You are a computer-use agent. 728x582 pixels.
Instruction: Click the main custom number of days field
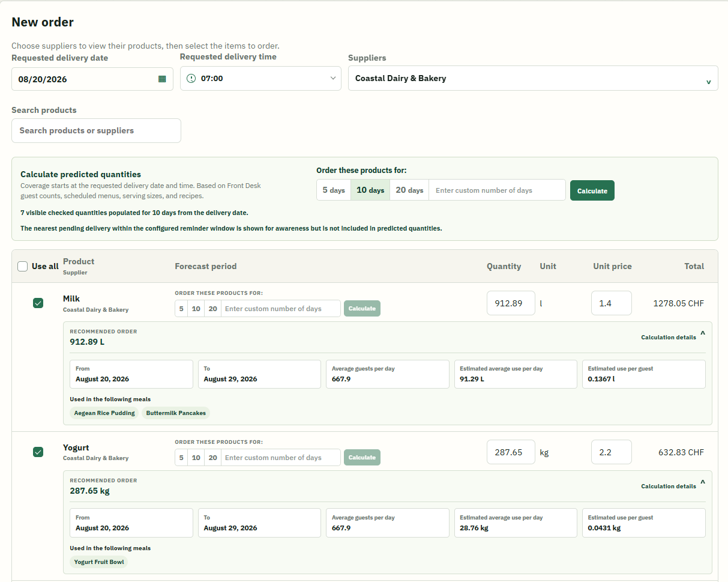pyautogui.click(x=497, y=190)
